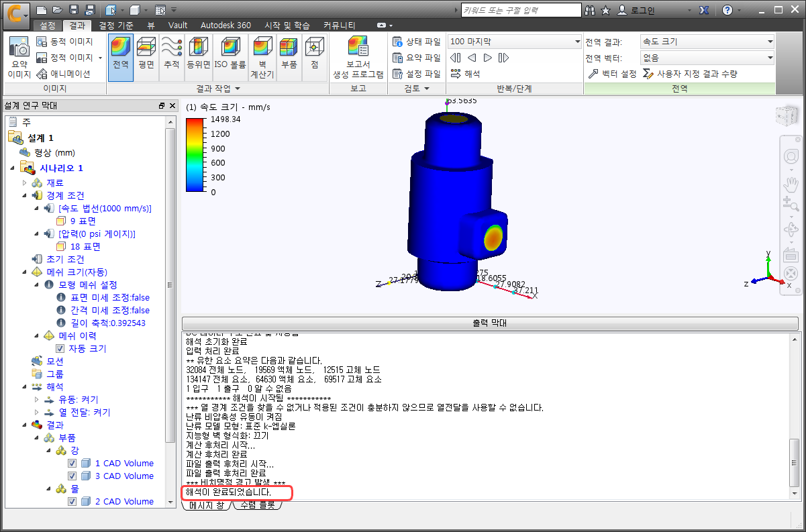
Task: Open the 벽 계산기 wall calculator
Action: (262, 57)
